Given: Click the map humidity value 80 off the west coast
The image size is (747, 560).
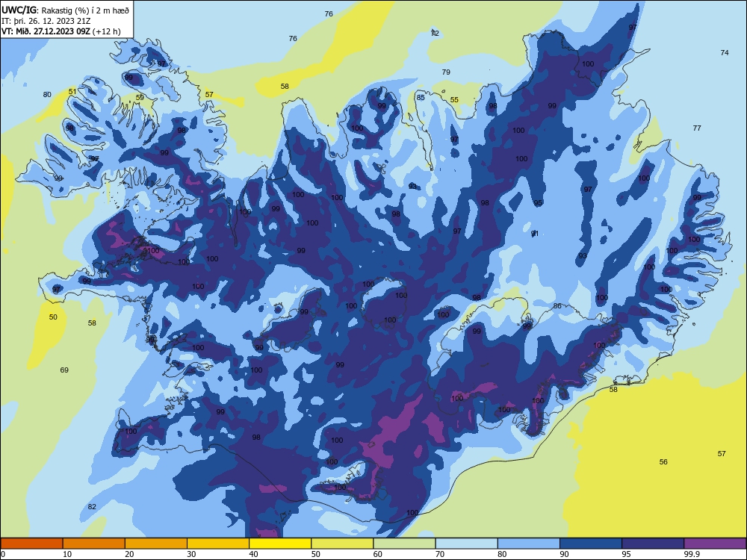Looking at the screenshot, I should [x=47, y=95].
